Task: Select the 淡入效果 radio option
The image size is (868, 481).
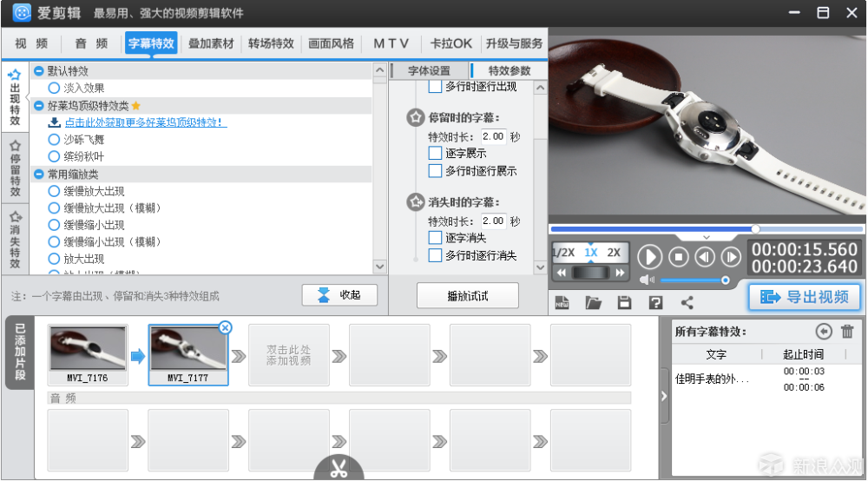Action: [x=54, y=88]
